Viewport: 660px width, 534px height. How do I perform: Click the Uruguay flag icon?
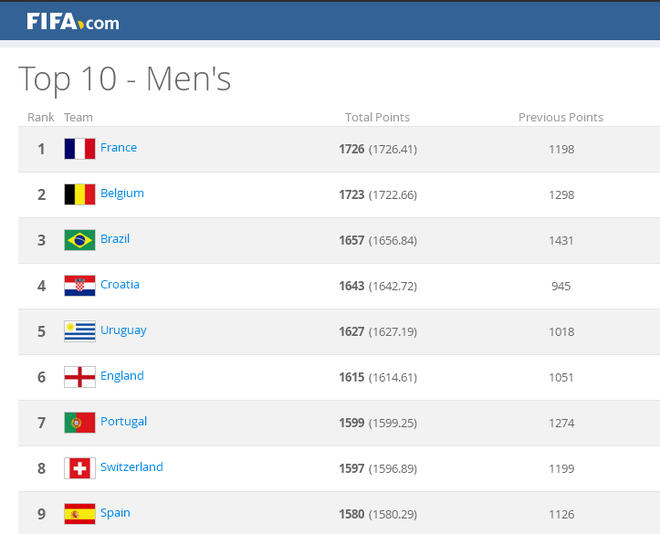80,331
